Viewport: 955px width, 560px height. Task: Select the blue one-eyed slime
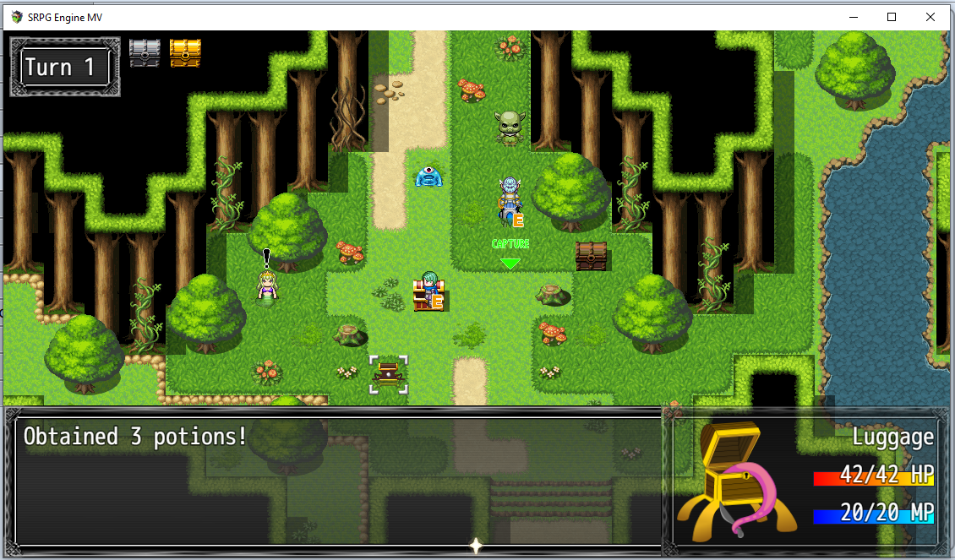click(x=428, y=176)
